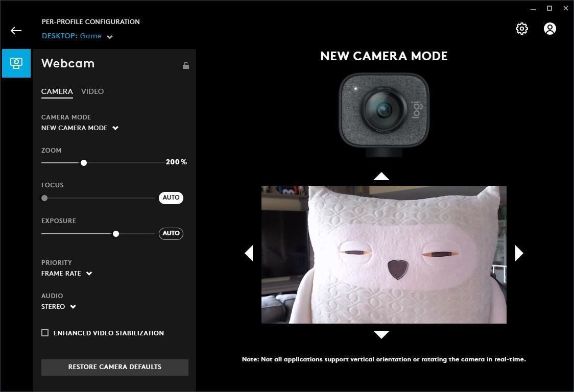Open the DESKTOP: Game profile dropdown
The image size is (574, 392).
click(x=77, y=36)
